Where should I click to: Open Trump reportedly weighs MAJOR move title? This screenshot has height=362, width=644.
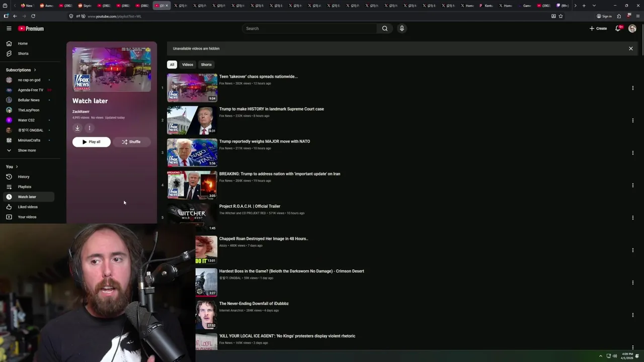coord(265,141)
